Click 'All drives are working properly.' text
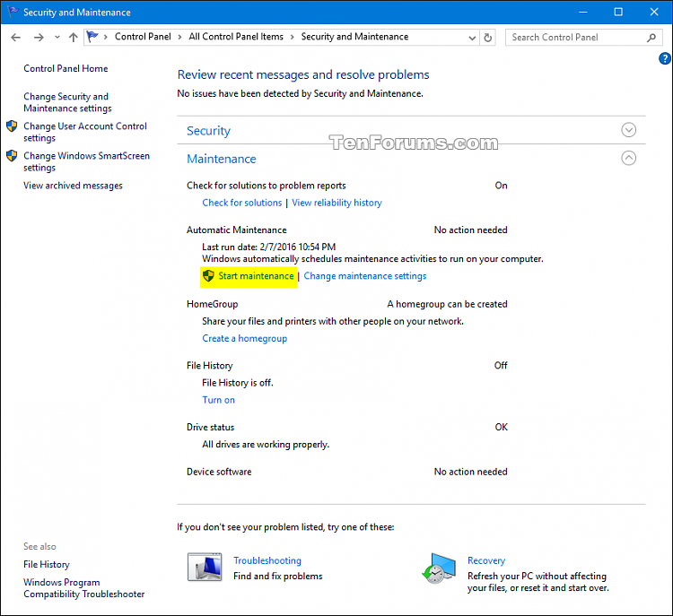This screenshot has width=673, height=616. tap(266, 445)
